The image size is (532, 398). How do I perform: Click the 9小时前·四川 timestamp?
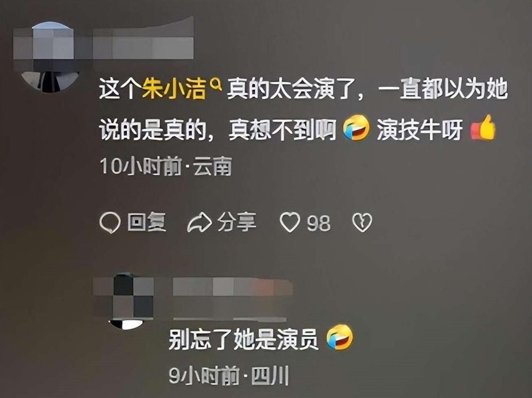point(228,377)
